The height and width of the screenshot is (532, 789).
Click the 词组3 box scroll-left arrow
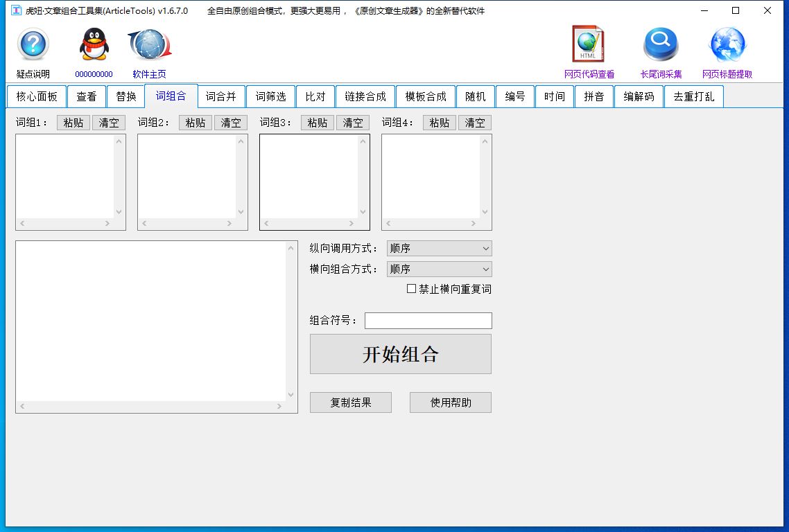point(267,223)
